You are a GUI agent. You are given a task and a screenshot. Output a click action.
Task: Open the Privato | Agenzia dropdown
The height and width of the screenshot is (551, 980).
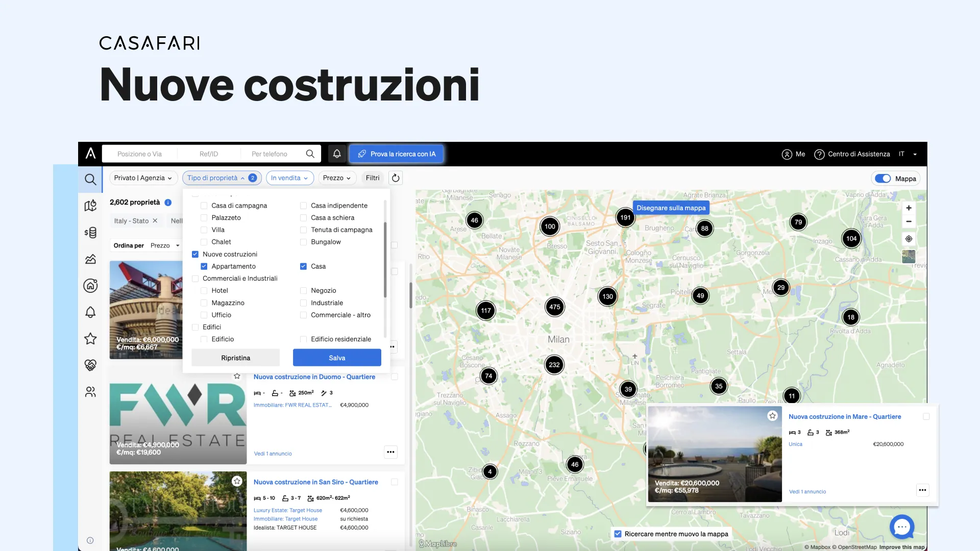(144, 178)
